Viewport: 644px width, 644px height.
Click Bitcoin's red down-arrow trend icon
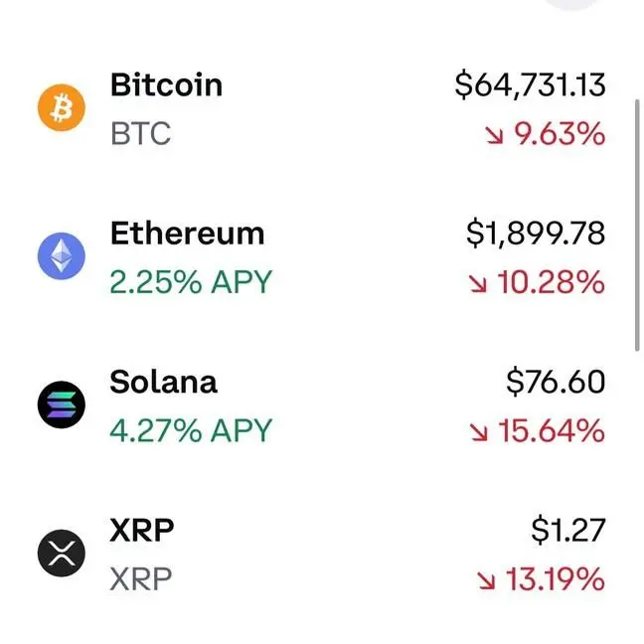pos(494,134)
